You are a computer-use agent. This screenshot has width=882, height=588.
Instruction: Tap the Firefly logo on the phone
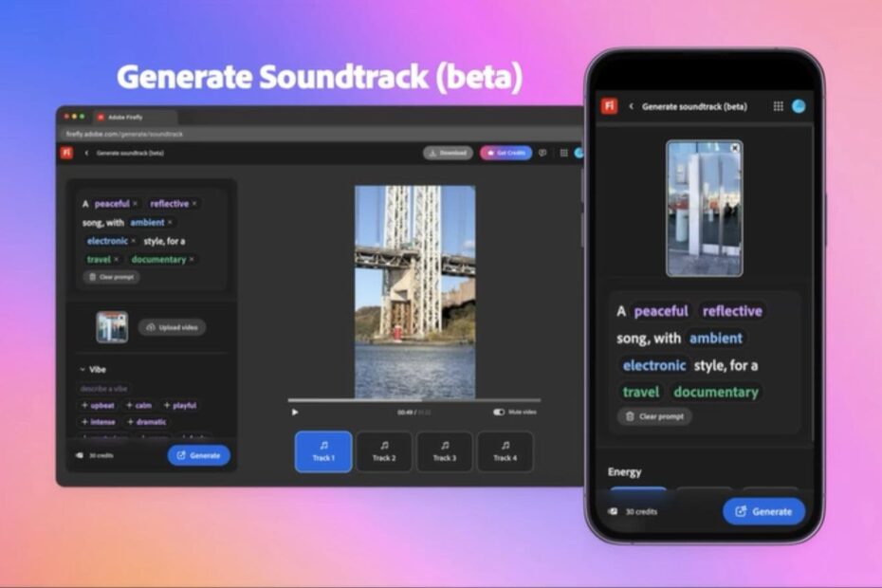(609, 106)
